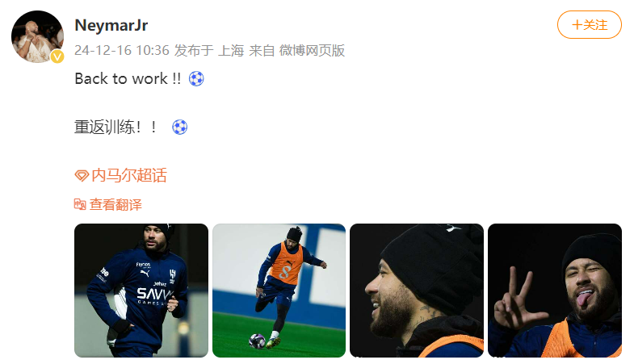Image resolution: width=634 pixels, height=364 pixels.
Task: Open the first photo of Neymar jogging
Action: [x=141, y=291]
